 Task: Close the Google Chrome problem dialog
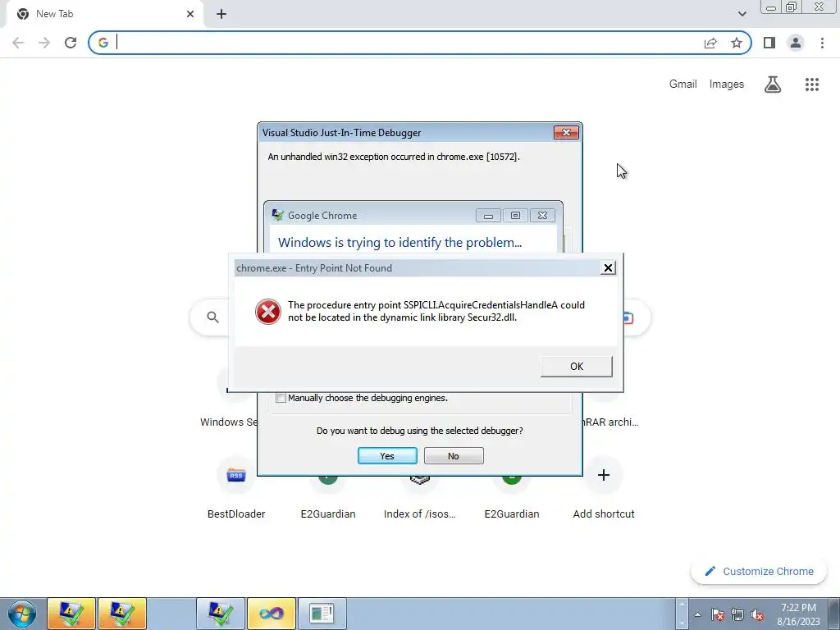coord(543,216)
